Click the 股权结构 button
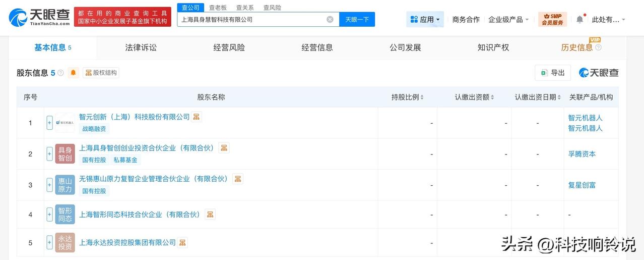Viewport: 644px width, 260px height. coord(101,73)
